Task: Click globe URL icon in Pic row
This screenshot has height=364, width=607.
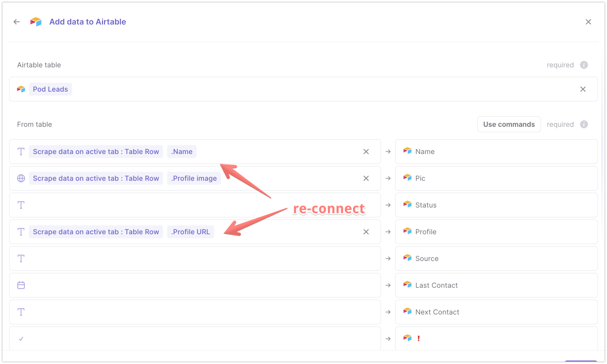Action: pyautogui.click(x=21, y=178)
